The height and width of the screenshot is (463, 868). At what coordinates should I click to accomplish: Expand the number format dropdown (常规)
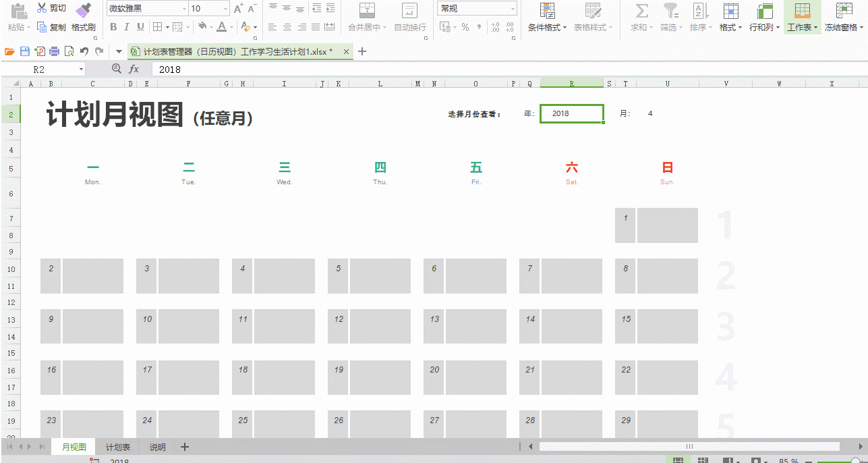click(x=513, y=9)
